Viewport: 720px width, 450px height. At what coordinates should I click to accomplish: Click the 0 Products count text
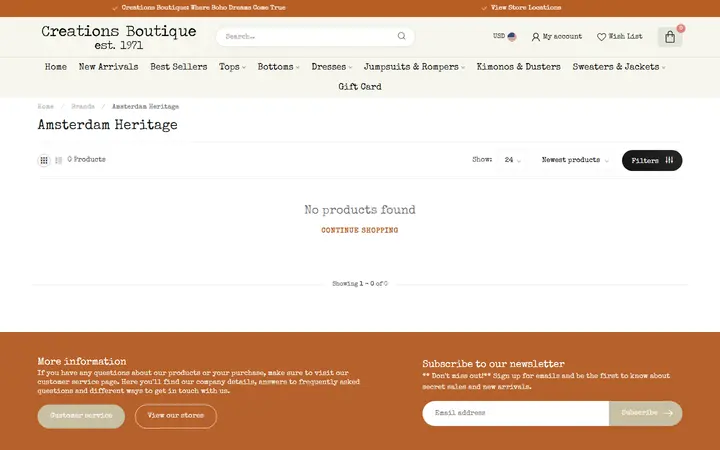(x=86, y=159)
